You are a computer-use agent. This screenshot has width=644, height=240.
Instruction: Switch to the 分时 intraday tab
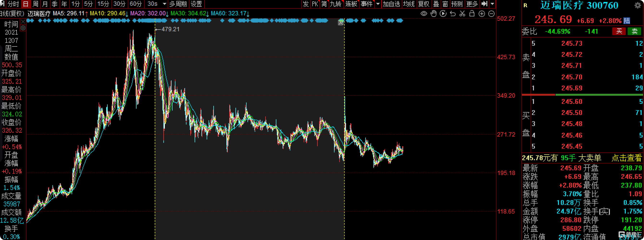(x=13, y=4)
